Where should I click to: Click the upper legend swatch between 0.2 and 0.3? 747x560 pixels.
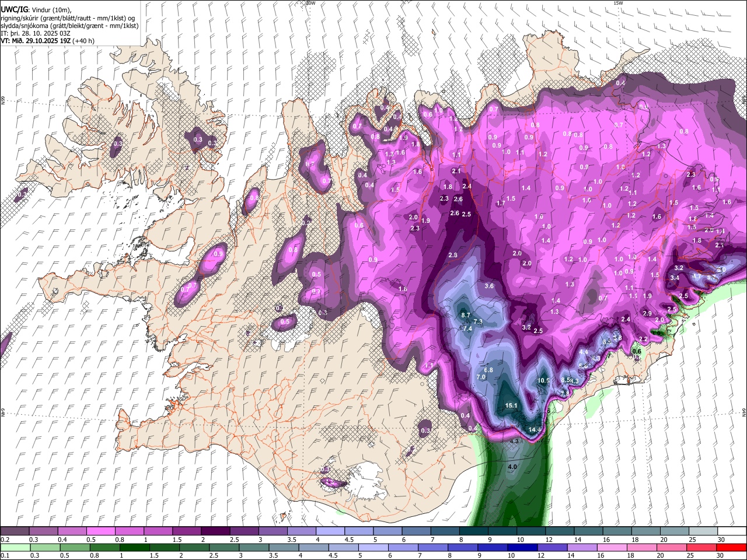point(15,531)
